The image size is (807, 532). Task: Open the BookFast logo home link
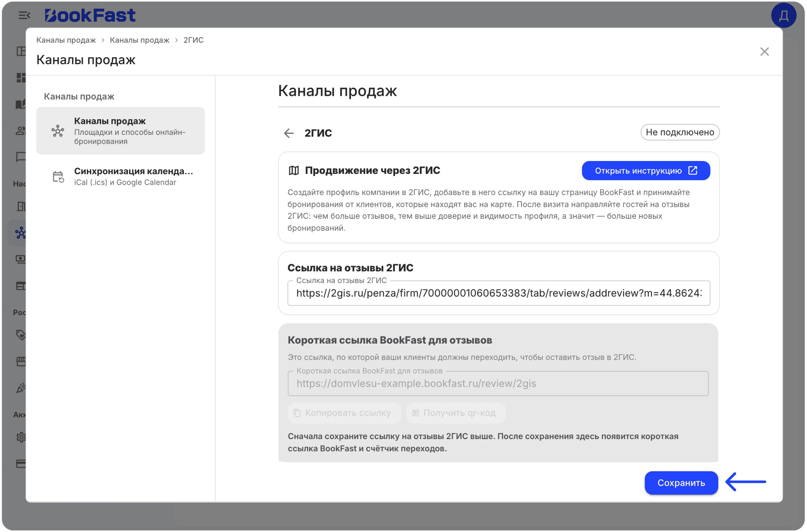point(90,15)
